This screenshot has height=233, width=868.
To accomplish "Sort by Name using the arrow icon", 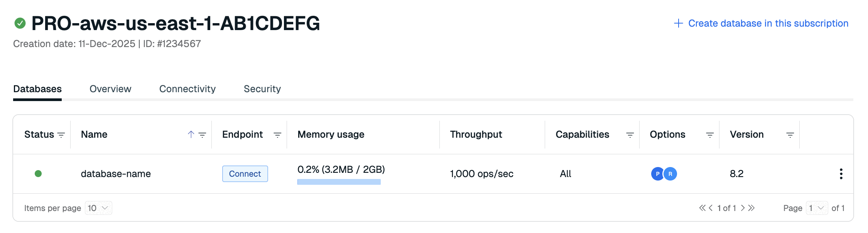I will (x=191, y=134).
